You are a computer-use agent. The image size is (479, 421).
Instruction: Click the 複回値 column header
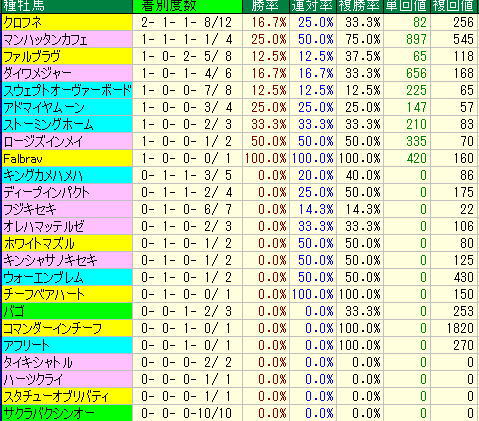coord(453,6)
